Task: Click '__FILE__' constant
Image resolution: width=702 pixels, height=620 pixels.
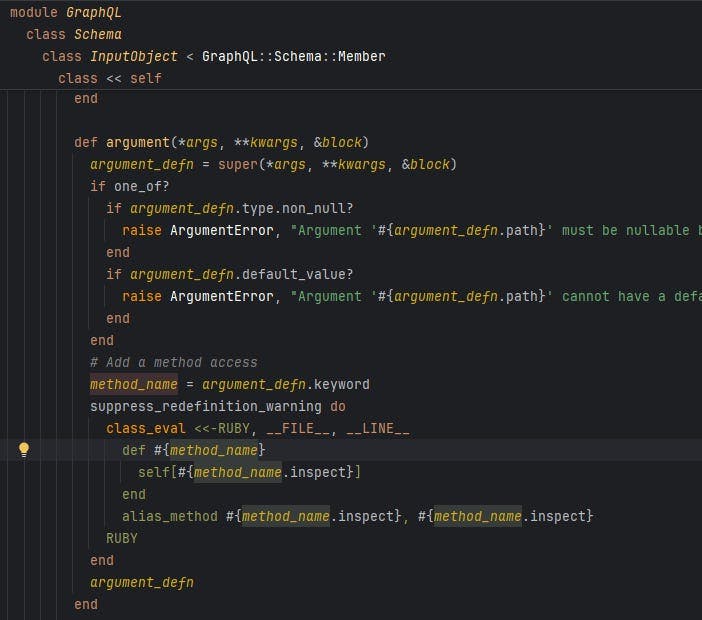Action: (x=298, y=428)
